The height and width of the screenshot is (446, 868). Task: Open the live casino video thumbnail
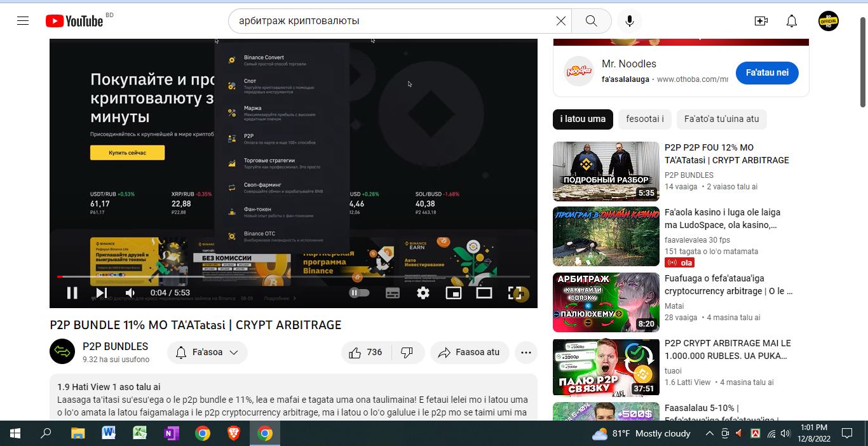606,236
